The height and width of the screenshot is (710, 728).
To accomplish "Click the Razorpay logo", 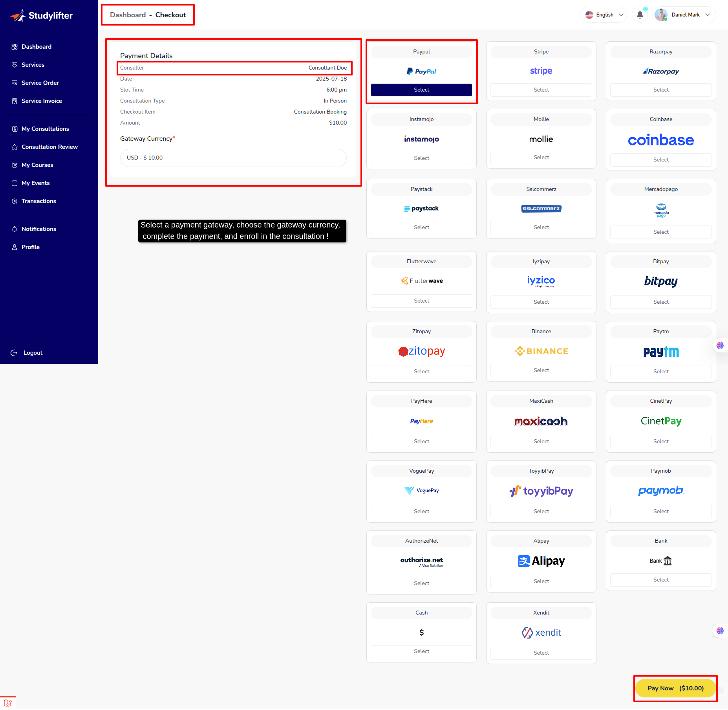I will 661,72.
